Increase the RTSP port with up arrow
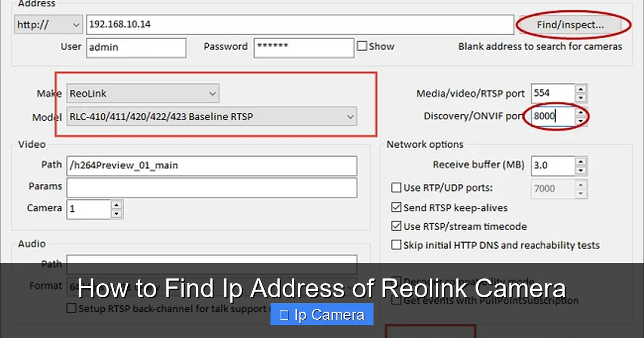 tap(581, 89)
